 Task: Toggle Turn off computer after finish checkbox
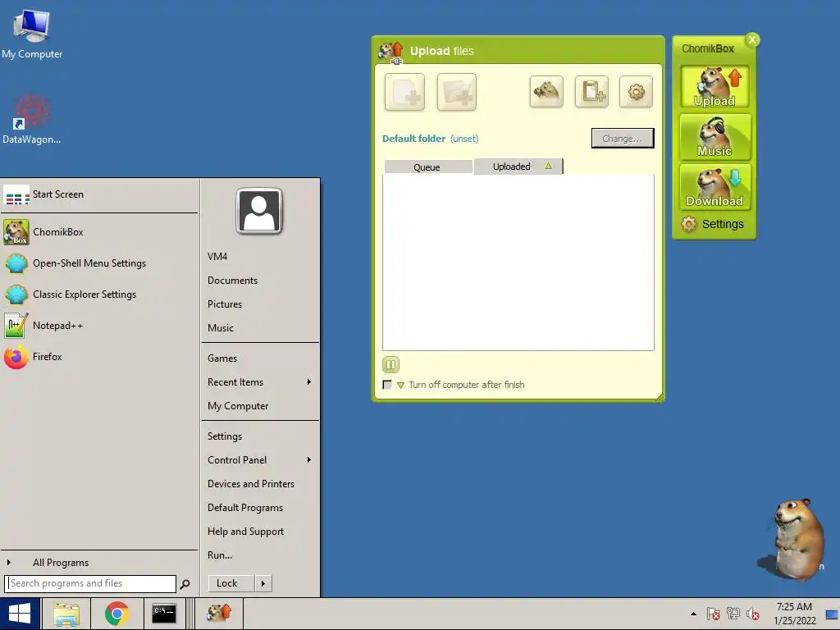click(387, 385)
